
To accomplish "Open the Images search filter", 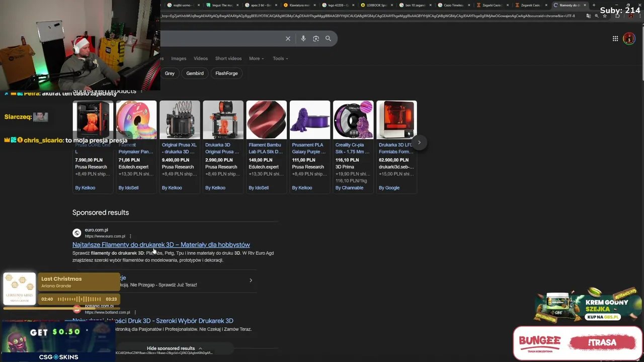I will [179, 58].
